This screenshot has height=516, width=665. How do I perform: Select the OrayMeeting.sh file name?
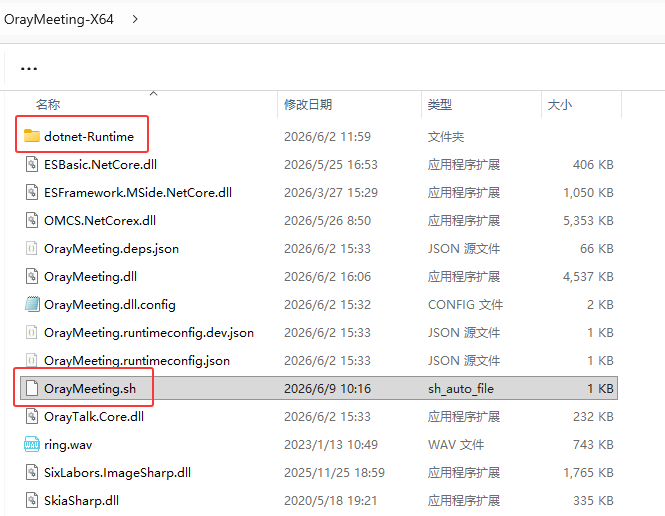tap(90, 388)
